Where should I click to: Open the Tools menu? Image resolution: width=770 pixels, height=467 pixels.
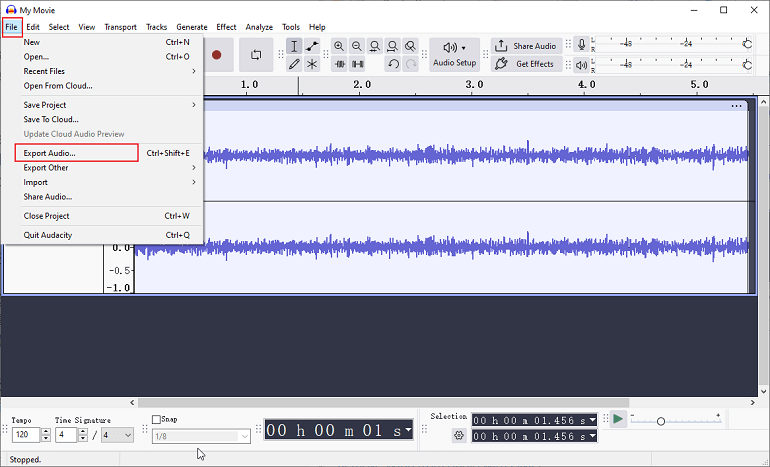(291, 27)
